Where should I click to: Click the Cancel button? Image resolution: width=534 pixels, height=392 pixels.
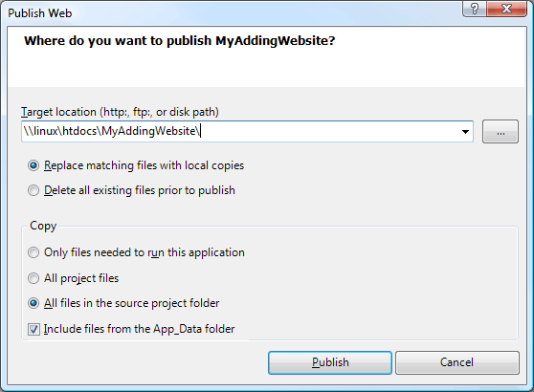coord(457,362)
